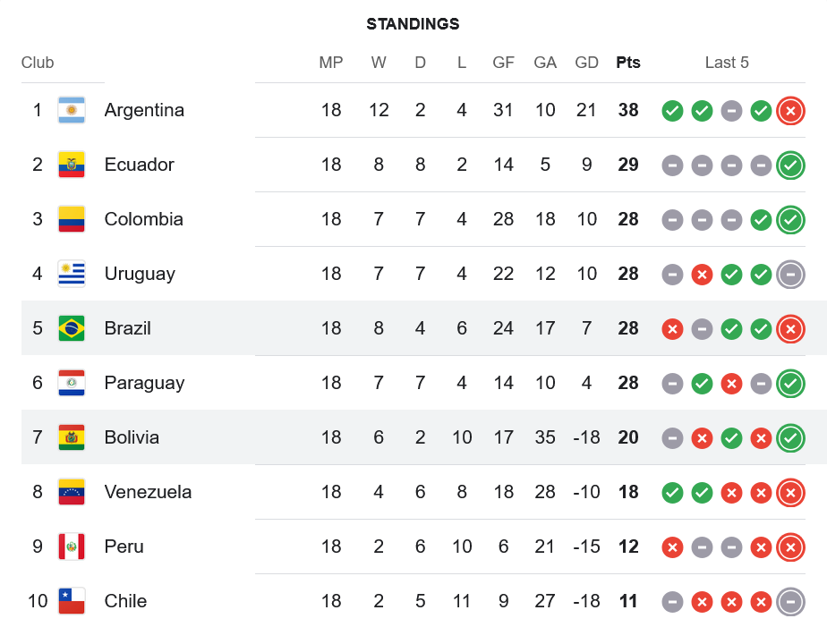Open the Paraguay team link

[x=144, y=383]
